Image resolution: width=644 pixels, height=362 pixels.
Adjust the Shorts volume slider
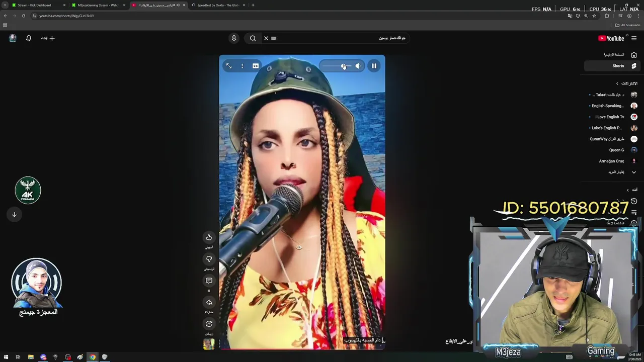(x=337, y=66)
